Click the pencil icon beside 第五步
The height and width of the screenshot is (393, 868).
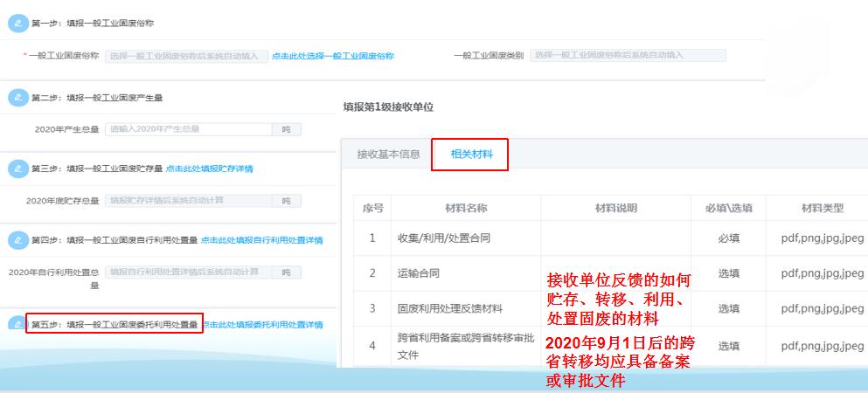pyautogui.click(x=17, y=325)
